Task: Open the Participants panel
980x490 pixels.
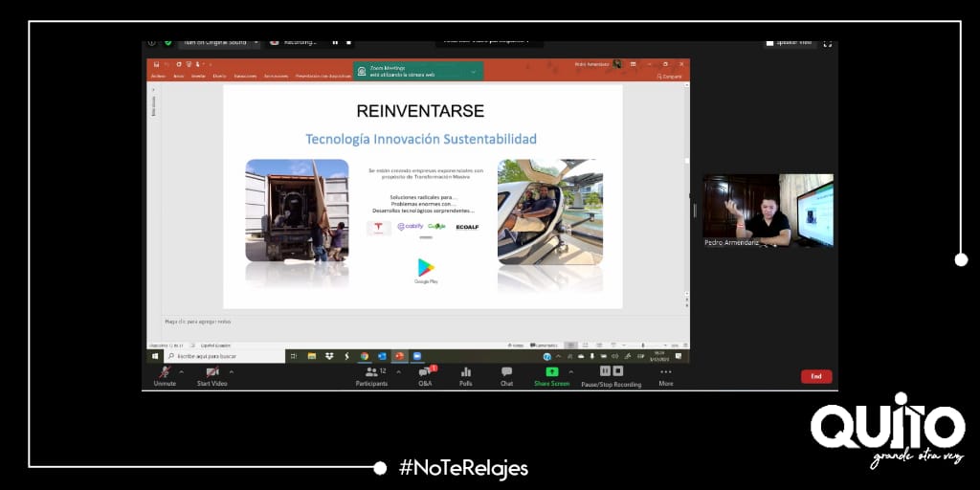Action: click(x=371, y=372)
